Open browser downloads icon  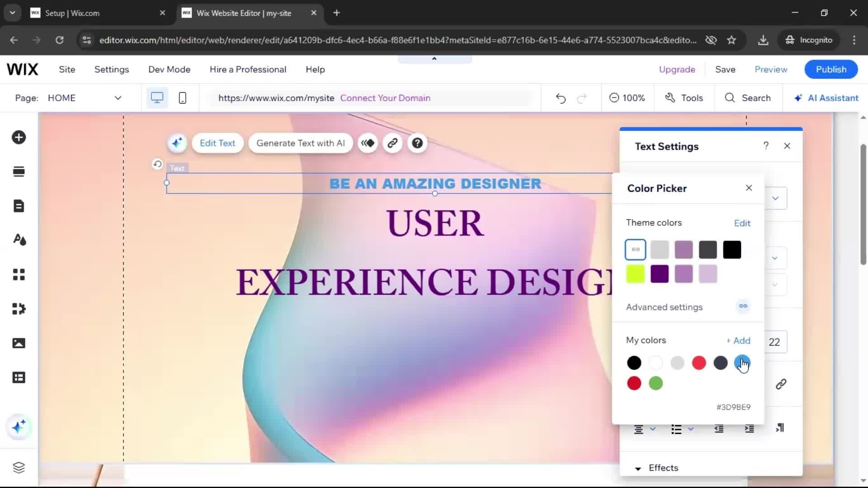pos(763,40)
